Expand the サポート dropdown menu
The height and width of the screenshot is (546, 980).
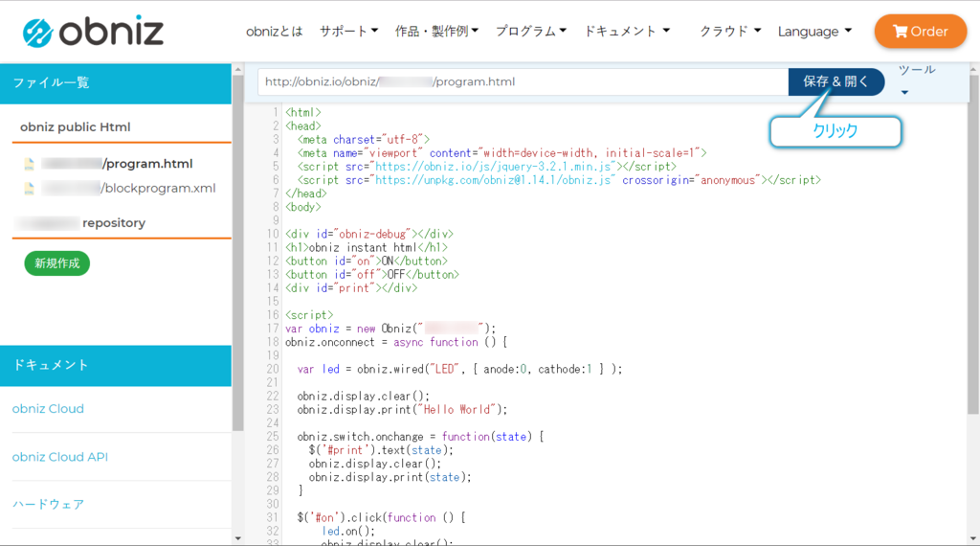point(348,32)
